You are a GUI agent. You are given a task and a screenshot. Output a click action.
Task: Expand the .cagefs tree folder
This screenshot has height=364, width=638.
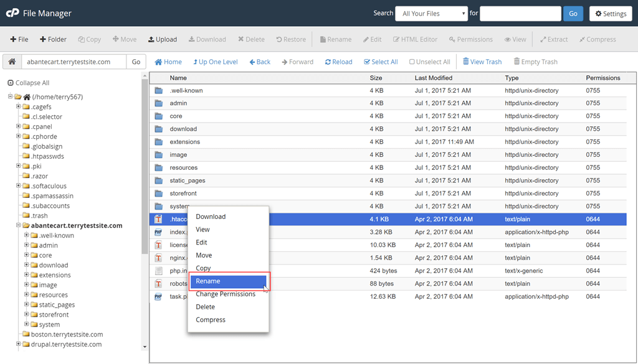18,106
